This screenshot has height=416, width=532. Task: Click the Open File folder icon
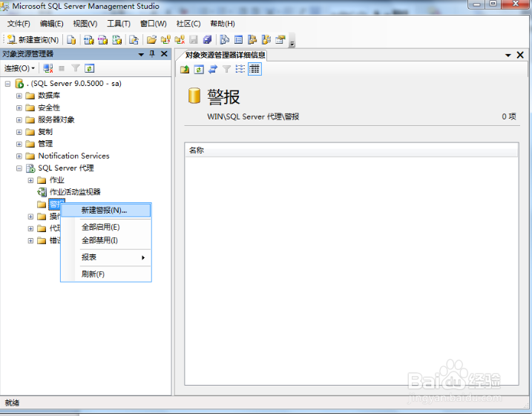point(151,39)
